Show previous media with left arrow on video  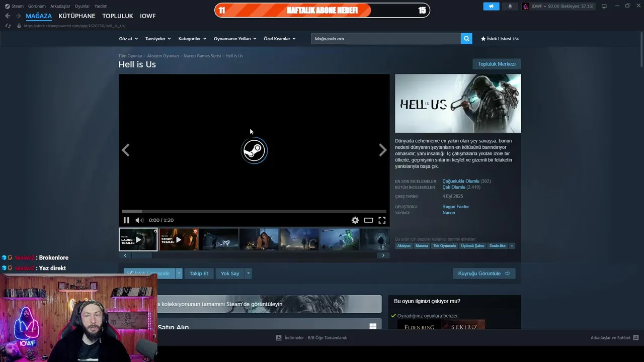(126, 150)
